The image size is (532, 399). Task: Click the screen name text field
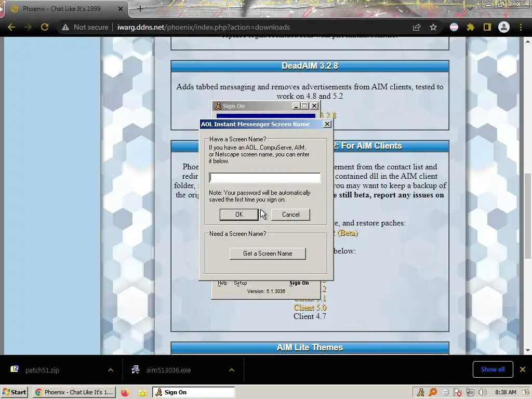click(264, 178)
